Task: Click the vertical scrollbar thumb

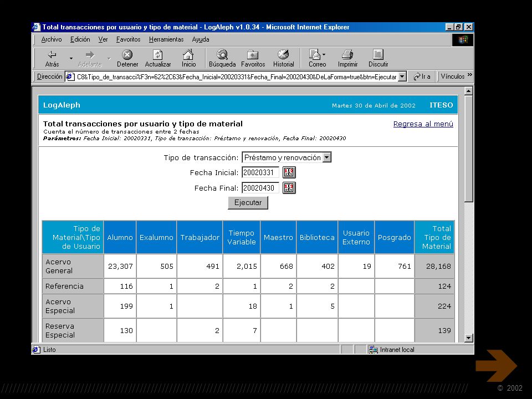Action: click(x=469, y=149)
